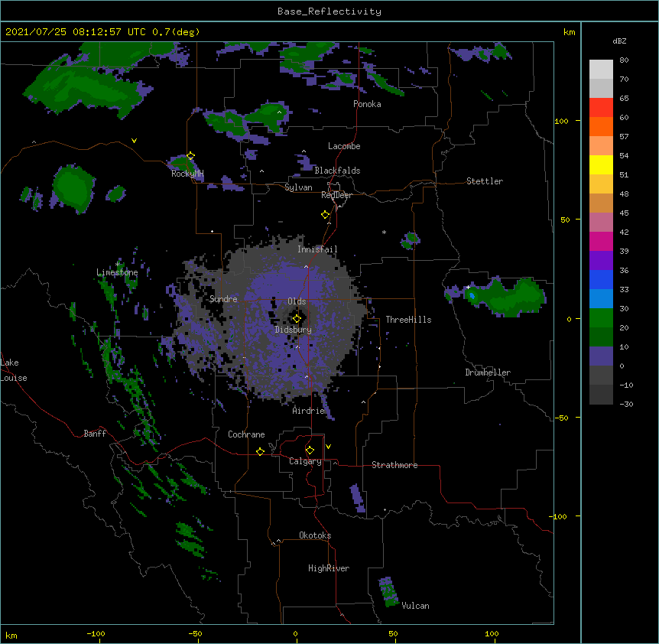Click the Airdrie label
This screenshot has height=644, width=659.
pyautogui.click(x=309, y=411)
